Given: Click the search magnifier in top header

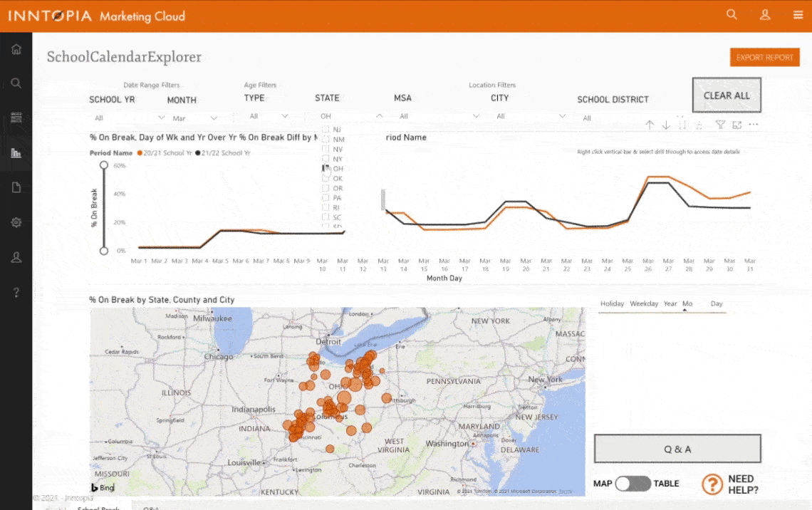Looking at the screenshot, I should tap(732, 14).
